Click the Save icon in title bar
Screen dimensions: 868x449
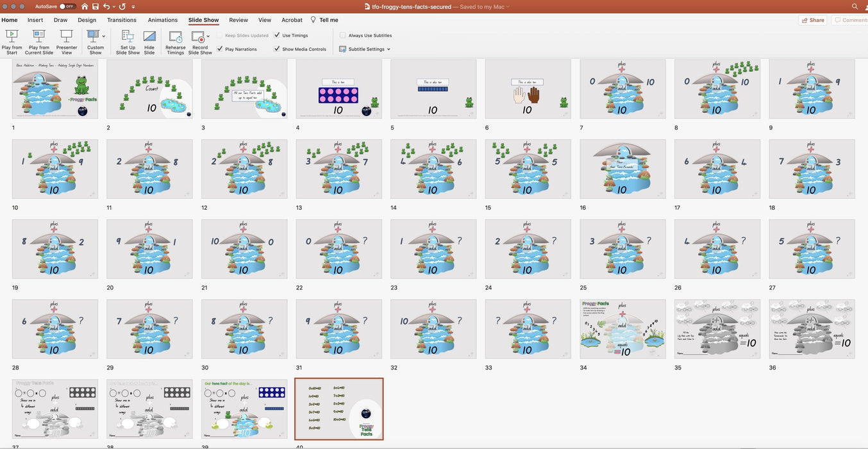[x=95, y=6]
